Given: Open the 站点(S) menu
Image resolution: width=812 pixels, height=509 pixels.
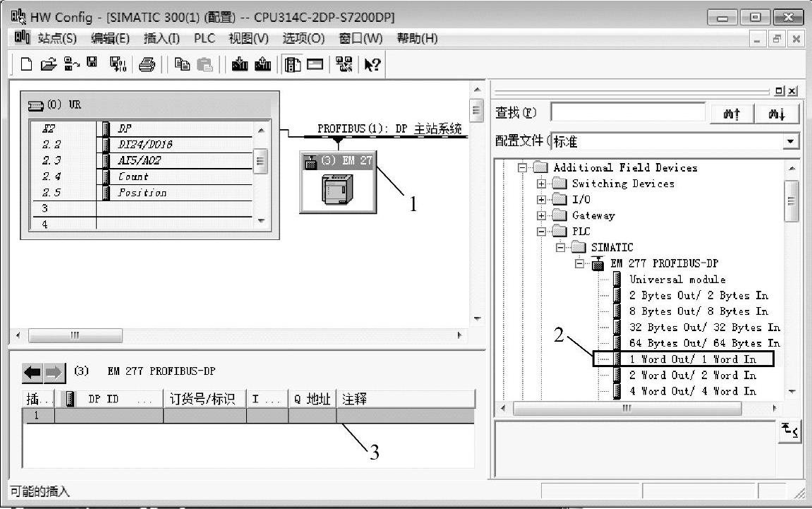Looking at the screenshot, I should tap(57, 38).
